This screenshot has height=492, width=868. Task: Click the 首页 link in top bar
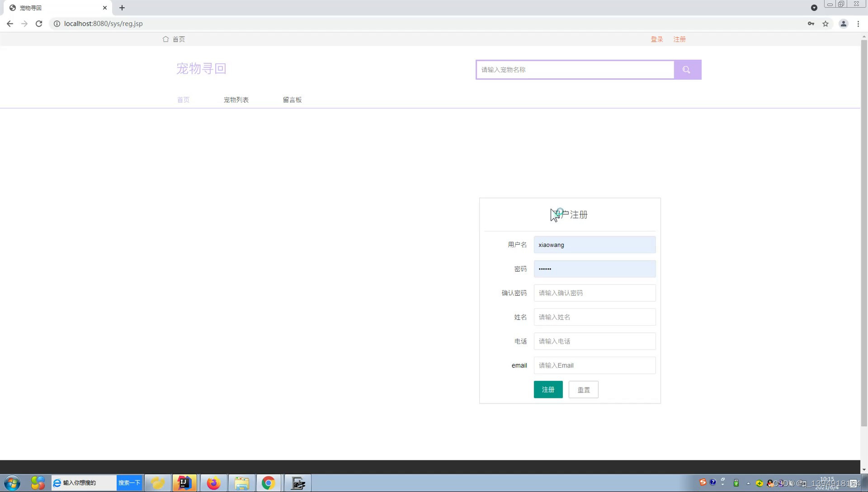pyautogui.click(x=179, y=39)
